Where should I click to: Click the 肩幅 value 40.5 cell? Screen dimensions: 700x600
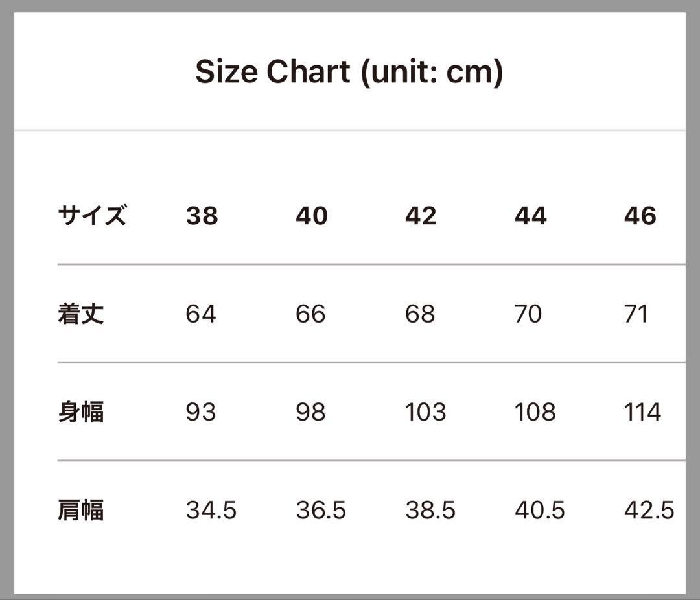tap(540, 511)
